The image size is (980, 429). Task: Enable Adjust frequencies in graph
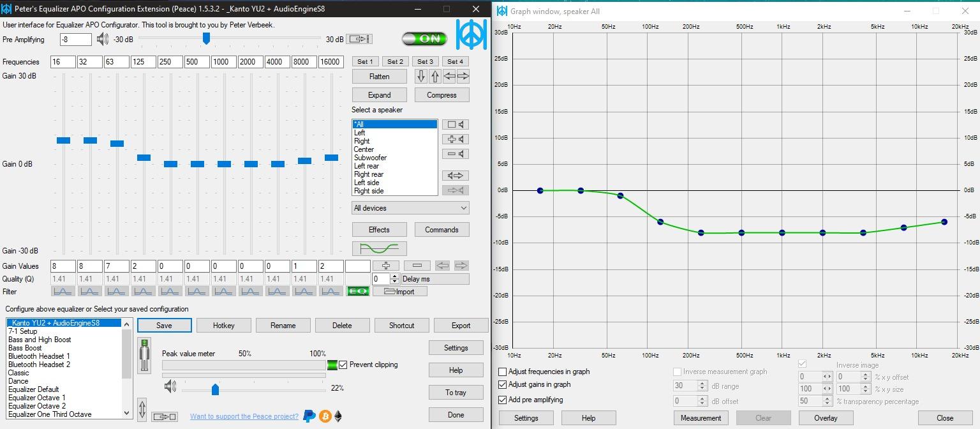503,372
